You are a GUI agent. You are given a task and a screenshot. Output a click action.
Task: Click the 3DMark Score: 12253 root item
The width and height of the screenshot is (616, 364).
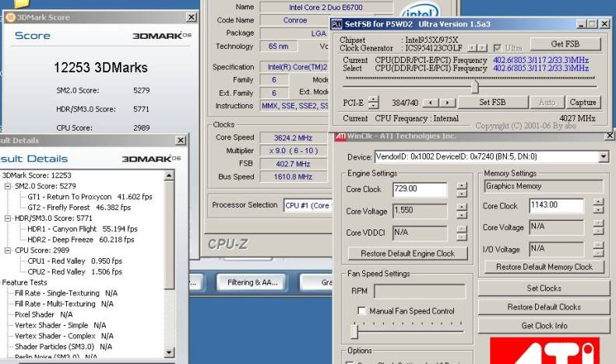tap(37, 176)
